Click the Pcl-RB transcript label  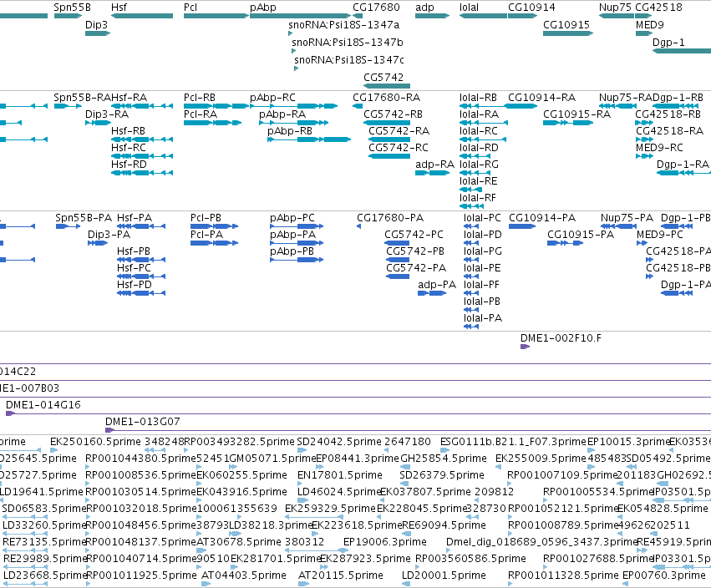pos(200,98)
